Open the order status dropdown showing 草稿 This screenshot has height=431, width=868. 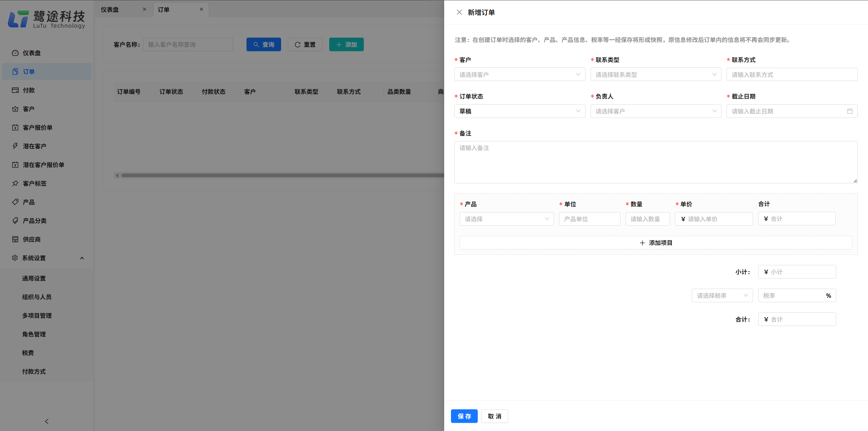(x=519, y=111)
